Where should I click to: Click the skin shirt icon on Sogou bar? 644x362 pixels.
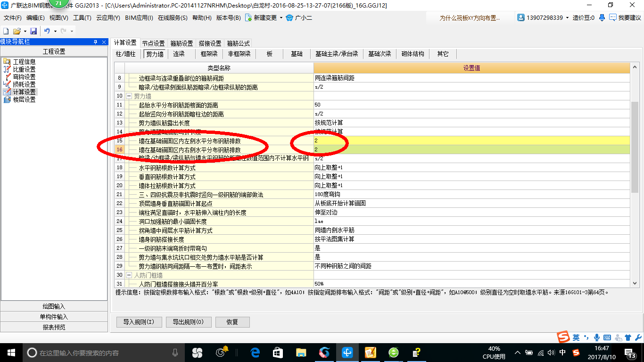coord(627,337)
